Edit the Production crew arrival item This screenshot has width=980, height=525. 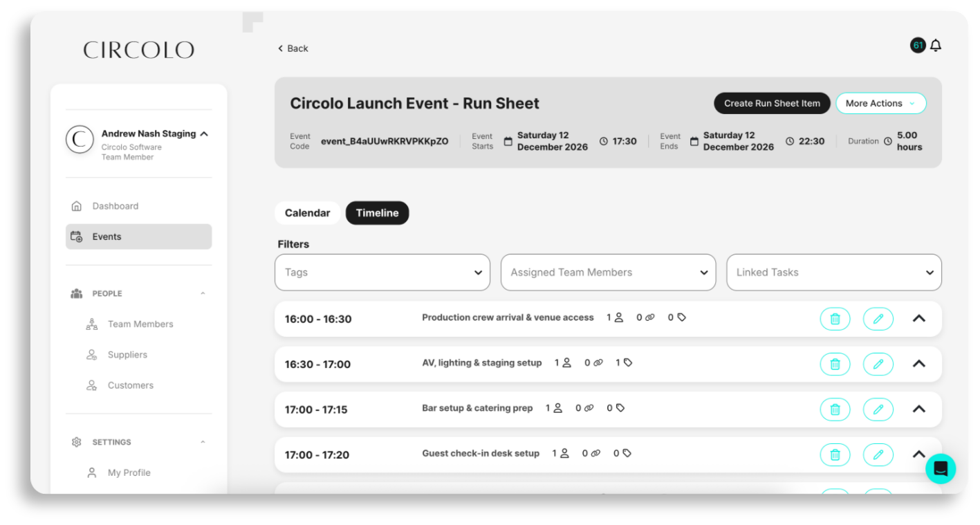pyautogui.click(x=878, y=319)
